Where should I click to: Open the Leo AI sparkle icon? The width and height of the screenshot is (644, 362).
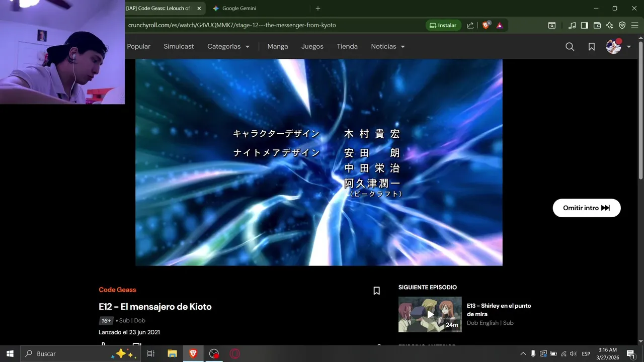coord(610,25)
